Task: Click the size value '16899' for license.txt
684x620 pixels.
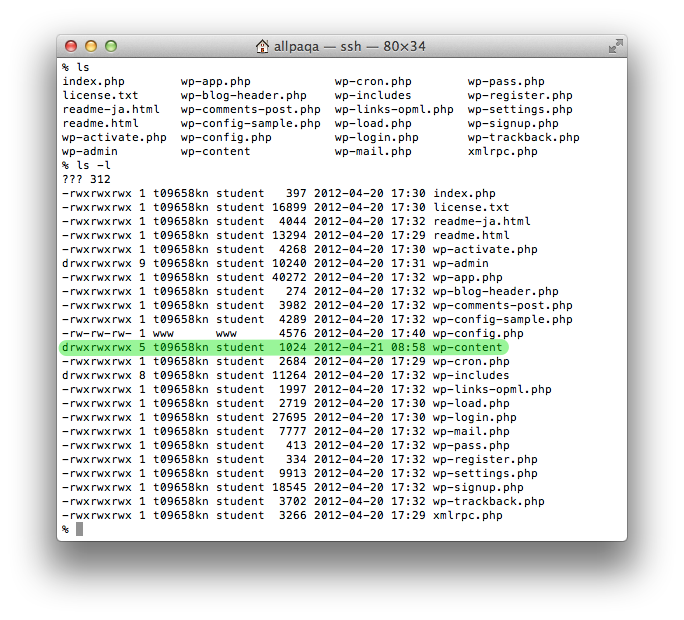Action: point(289,207)
